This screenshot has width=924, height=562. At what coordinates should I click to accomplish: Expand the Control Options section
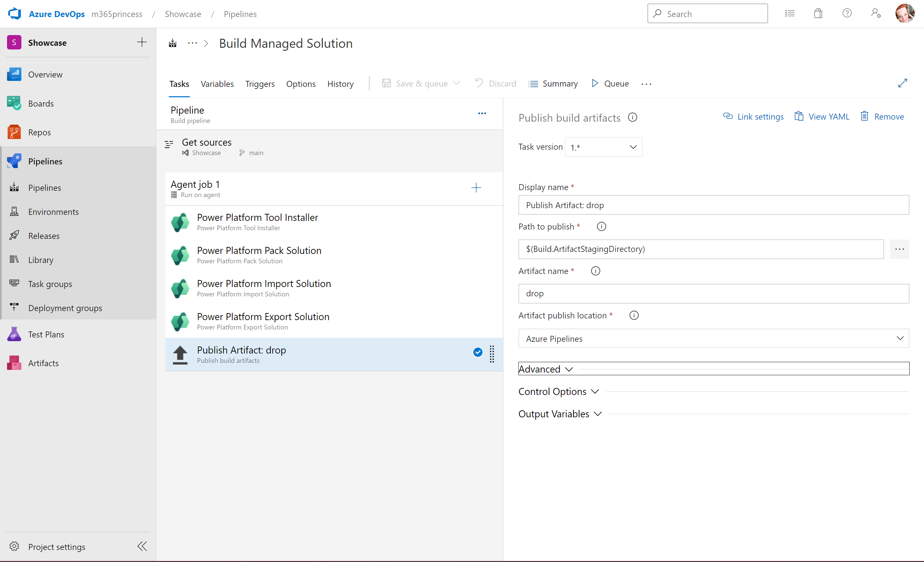point(559,391)
